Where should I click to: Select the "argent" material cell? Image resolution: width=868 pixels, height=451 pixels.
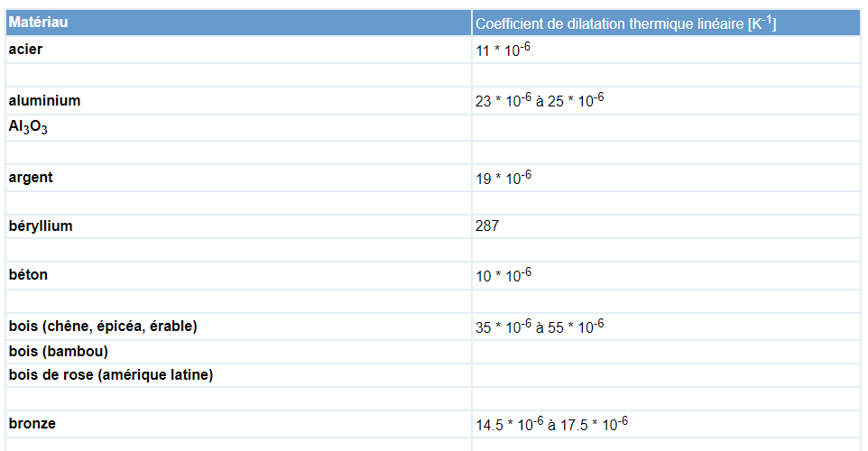pyautogui.click(x=31, y=178)
